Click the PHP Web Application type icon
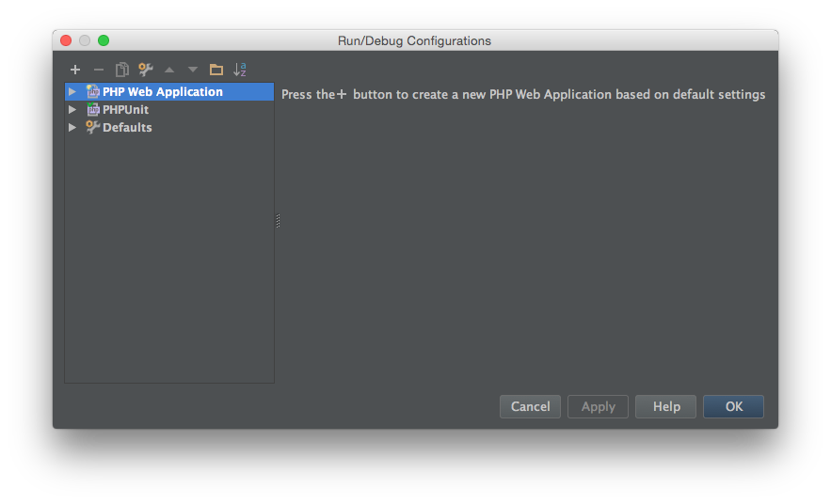Screen dimensions: 831x504 point(93,91)
